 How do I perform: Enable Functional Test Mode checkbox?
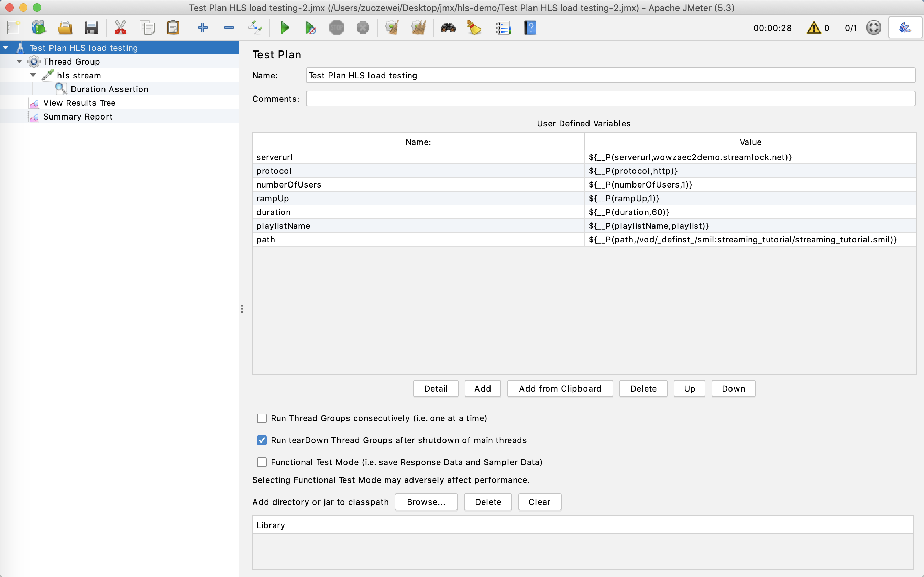[x=262, y=462]
